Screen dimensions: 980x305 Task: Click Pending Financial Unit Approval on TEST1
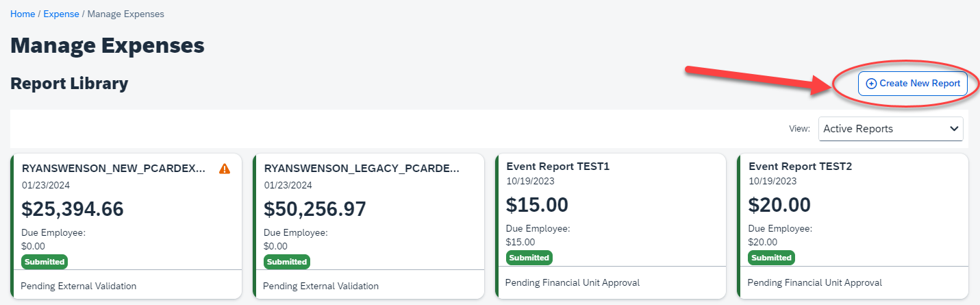573,282
